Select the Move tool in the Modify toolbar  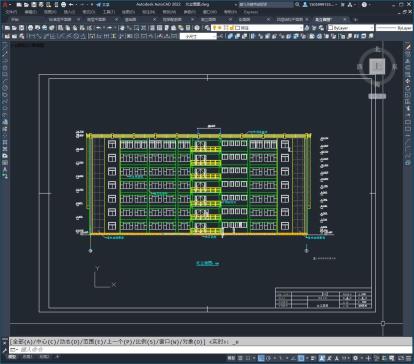pyautogui.click(x=408, y=81)
